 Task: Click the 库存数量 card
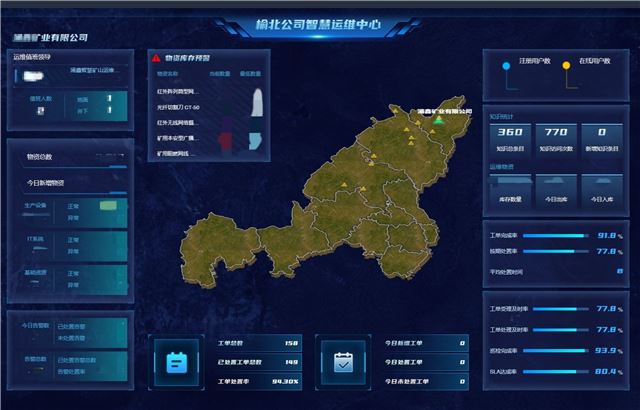(x=510, y=189)
